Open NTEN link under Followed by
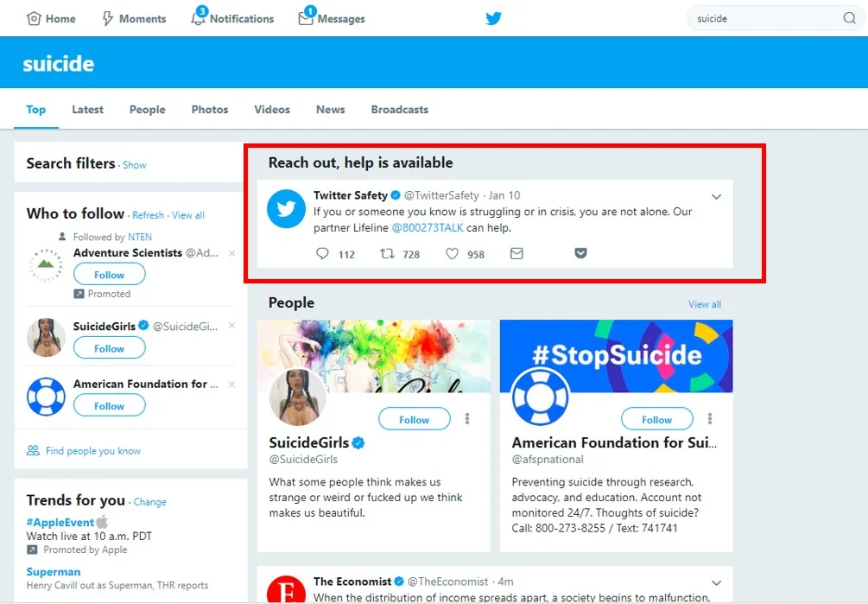 (x=140, y=237)
